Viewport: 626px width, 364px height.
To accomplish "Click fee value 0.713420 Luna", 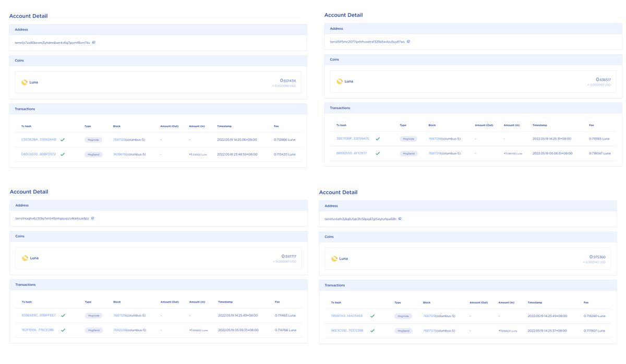I will [285, 154].
